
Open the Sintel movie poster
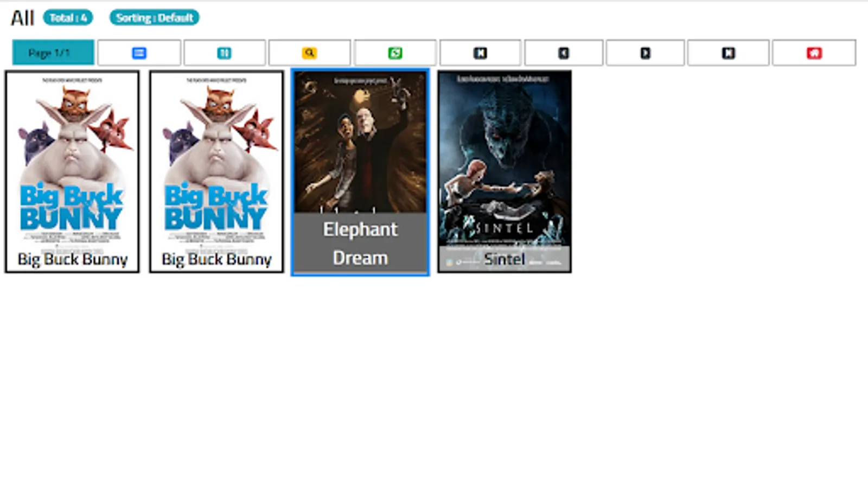[505, 171]
